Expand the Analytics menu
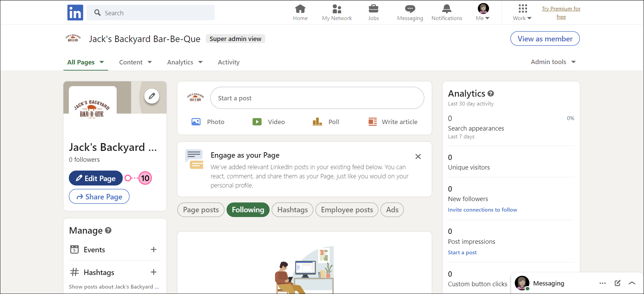The width and height of the screenshot is (644, 294). tap(185, 62)
